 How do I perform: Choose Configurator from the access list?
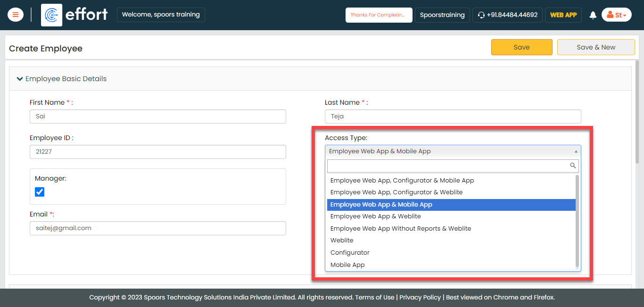(x=350, y=252)
